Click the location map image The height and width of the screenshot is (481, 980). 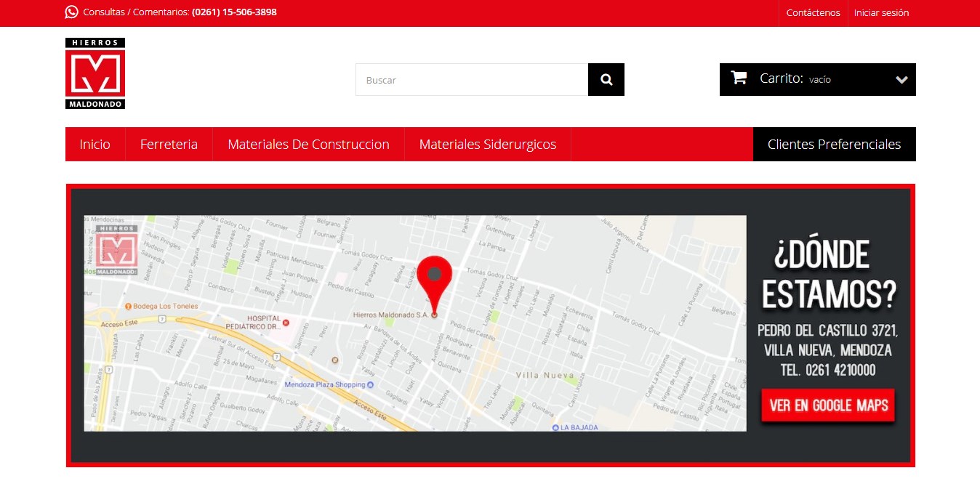415,323
